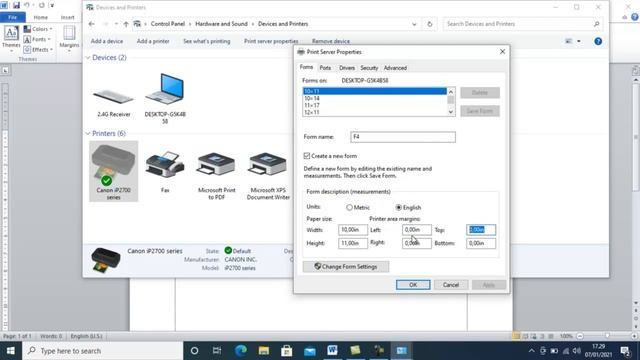Image resolution: width=640 pixels, height=360 pixels.
Task: Switch to Advanced tab
Action: (395, 68)
